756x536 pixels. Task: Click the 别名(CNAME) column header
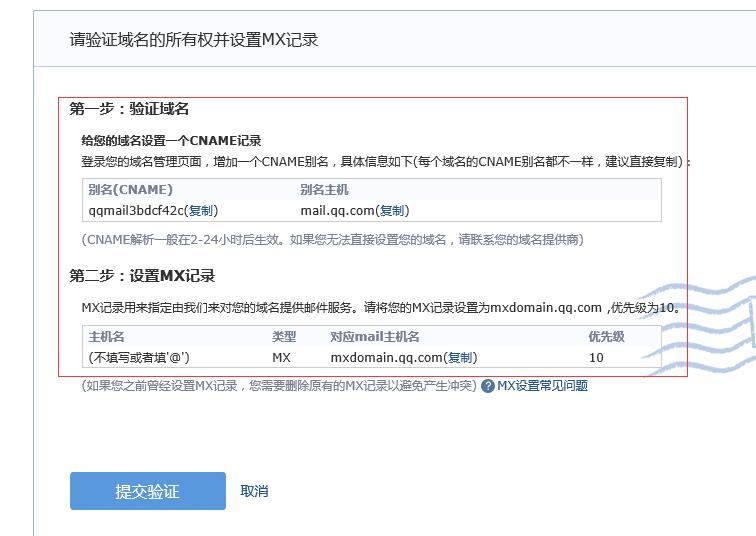[x=130, y=189]
